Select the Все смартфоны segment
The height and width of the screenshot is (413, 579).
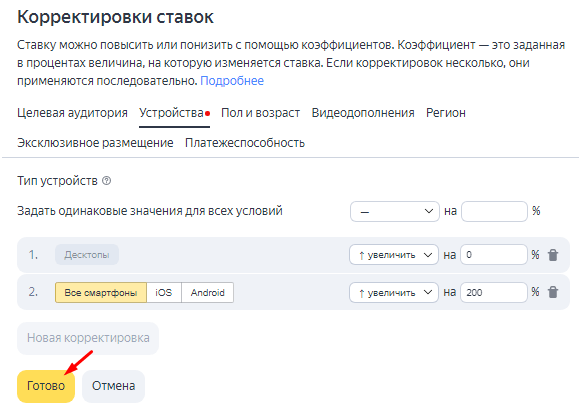tap(101, 293)
